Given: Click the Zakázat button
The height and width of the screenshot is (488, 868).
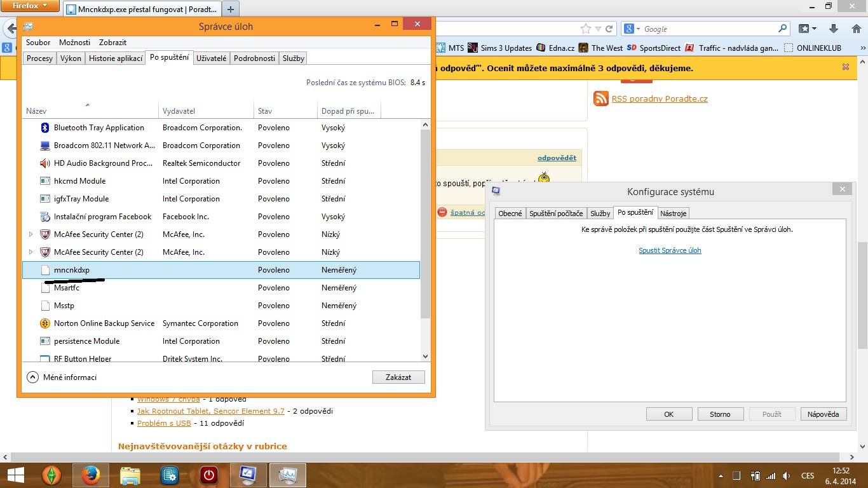Looking at the screenshot, I should [x=398, y=377].
